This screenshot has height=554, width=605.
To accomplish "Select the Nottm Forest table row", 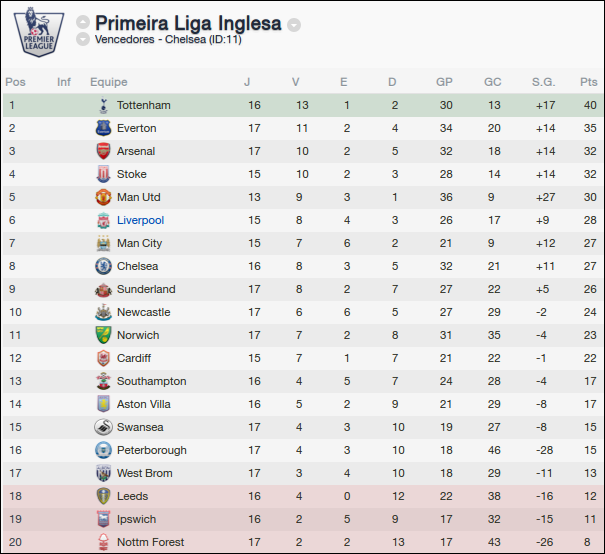I will [x=302, y=542].
